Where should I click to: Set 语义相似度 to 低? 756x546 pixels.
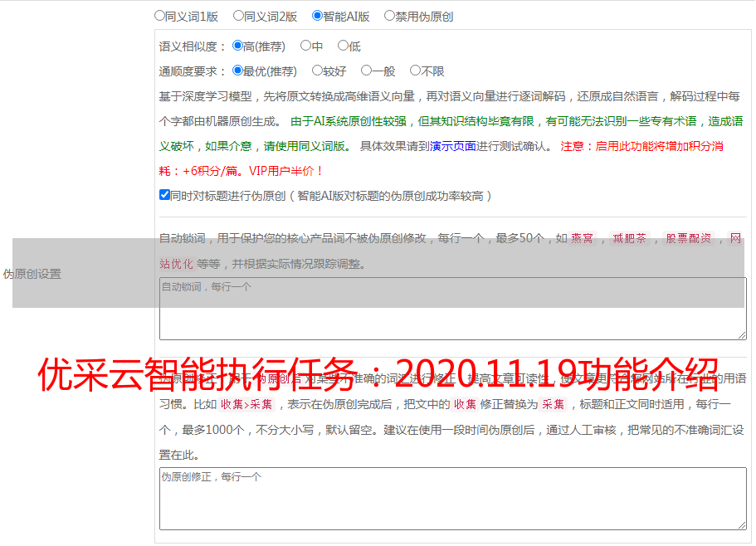click(x=343, y=46)
